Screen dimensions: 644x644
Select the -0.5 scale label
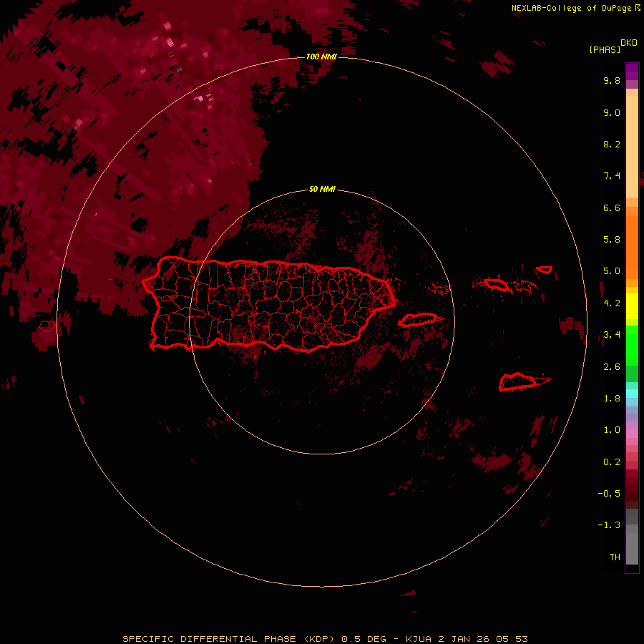(x=609, y=494)
